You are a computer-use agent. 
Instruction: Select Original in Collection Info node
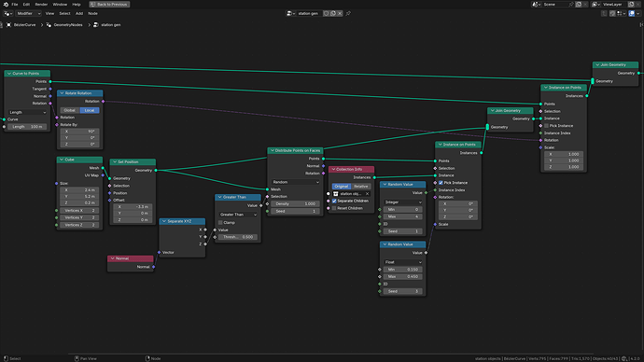tap(342, 187)
